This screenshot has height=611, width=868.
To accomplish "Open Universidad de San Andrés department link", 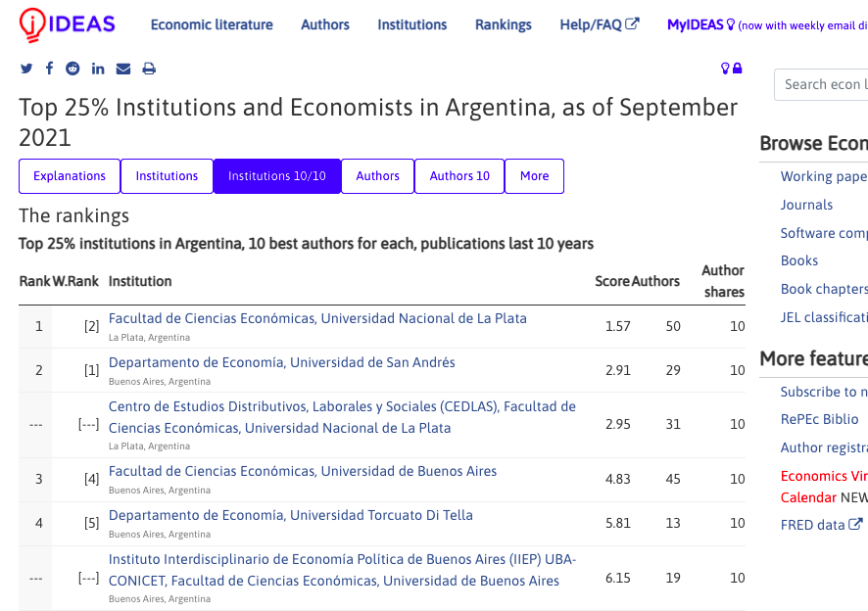I will click(282, 362).
